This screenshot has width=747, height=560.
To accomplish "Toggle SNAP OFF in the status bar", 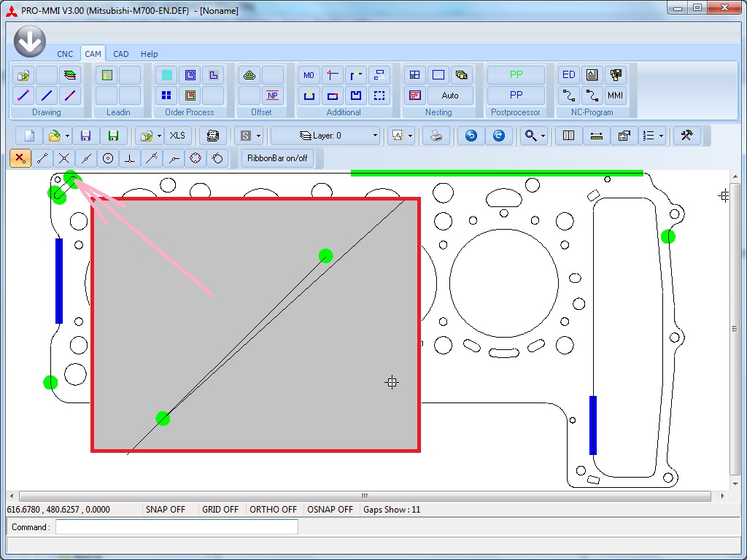I will (166, 510).
